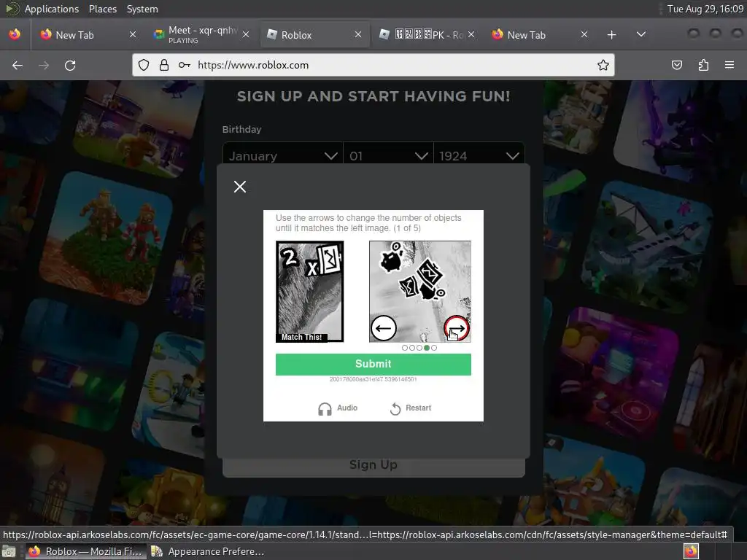Select the first progress dot under the puzzle
Image resolution: width=747 pixels, height=560 pixels.
click(x=404, y=348)
